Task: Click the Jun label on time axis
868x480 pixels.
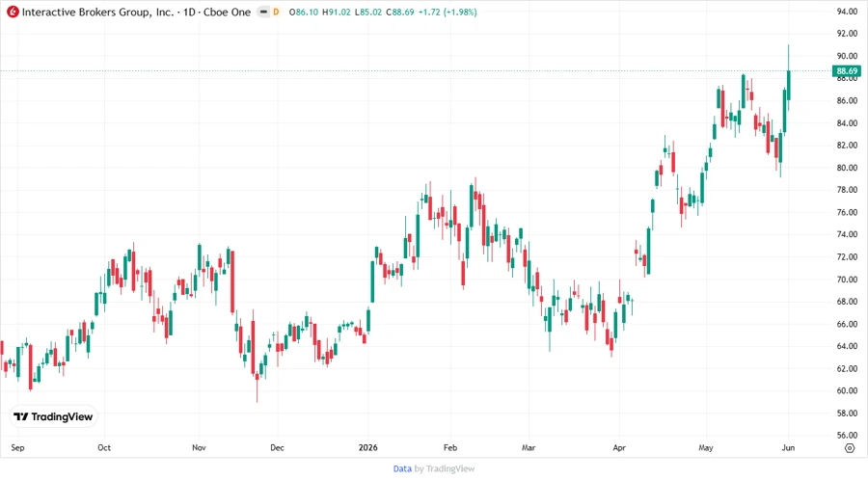Action: click(788, 447)
